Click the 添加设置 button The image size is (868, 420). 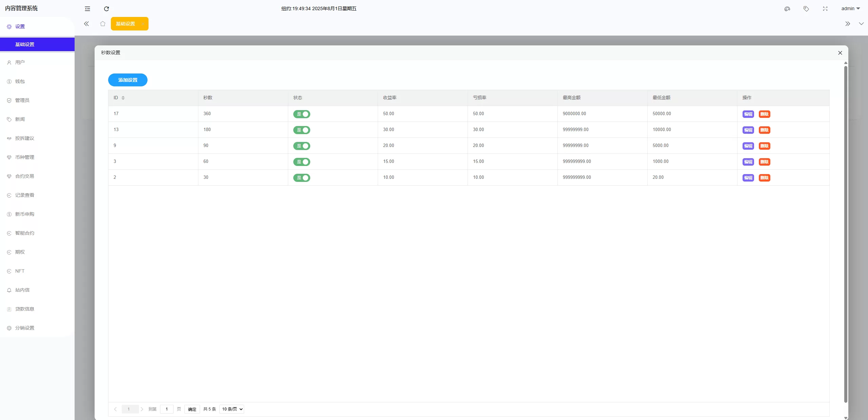(128, 80)
